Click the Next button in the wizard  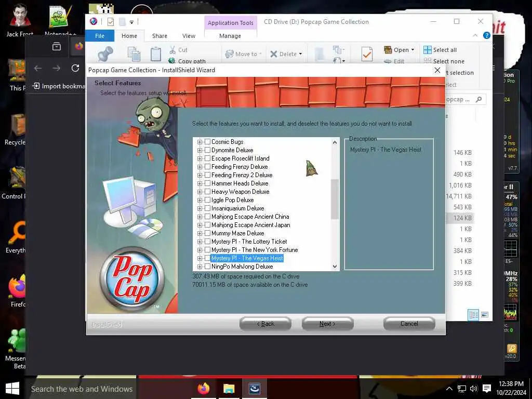coord(327,324)
